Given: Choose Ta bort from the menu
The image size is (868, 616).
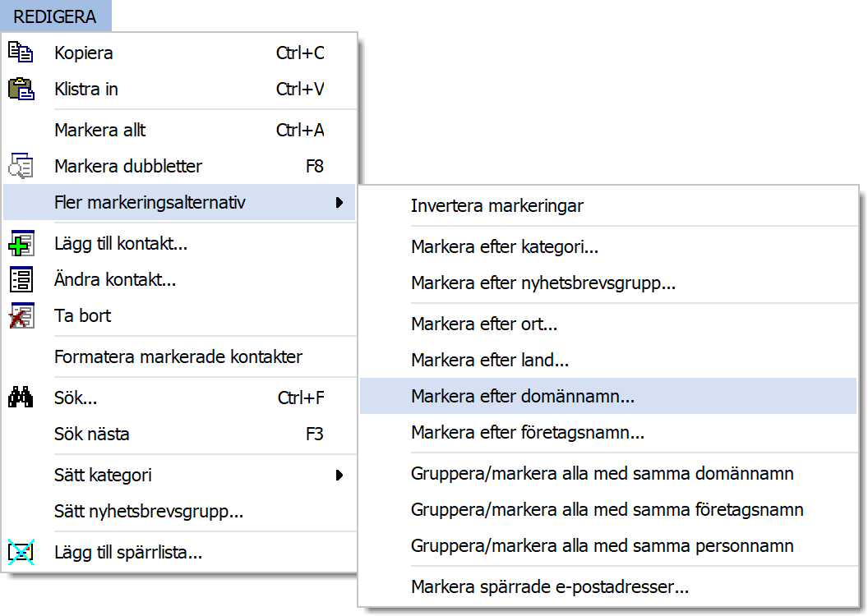Looking at the screenshot, I should tap(179, 315).
